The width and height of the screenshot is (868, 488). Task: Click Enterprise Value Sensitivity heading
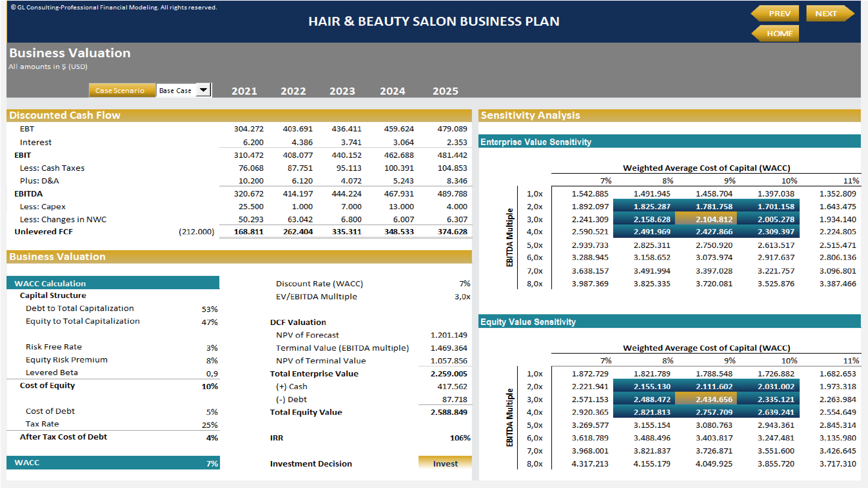[669, 142]
